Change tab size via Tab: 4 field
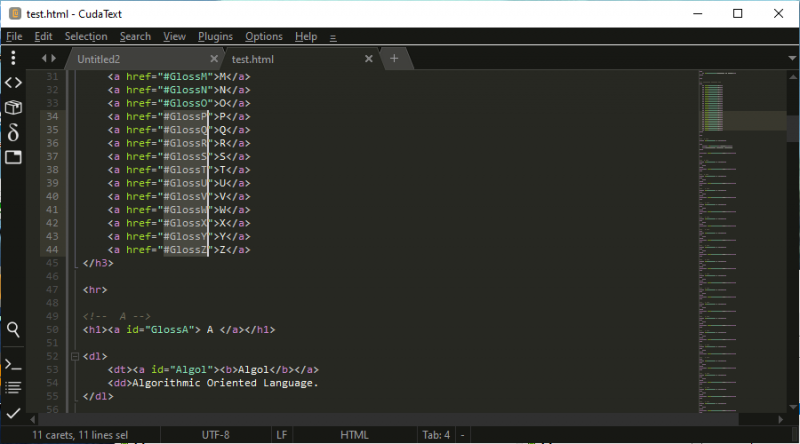This screenshot has height=444, width=800. [x=436, y=435]
